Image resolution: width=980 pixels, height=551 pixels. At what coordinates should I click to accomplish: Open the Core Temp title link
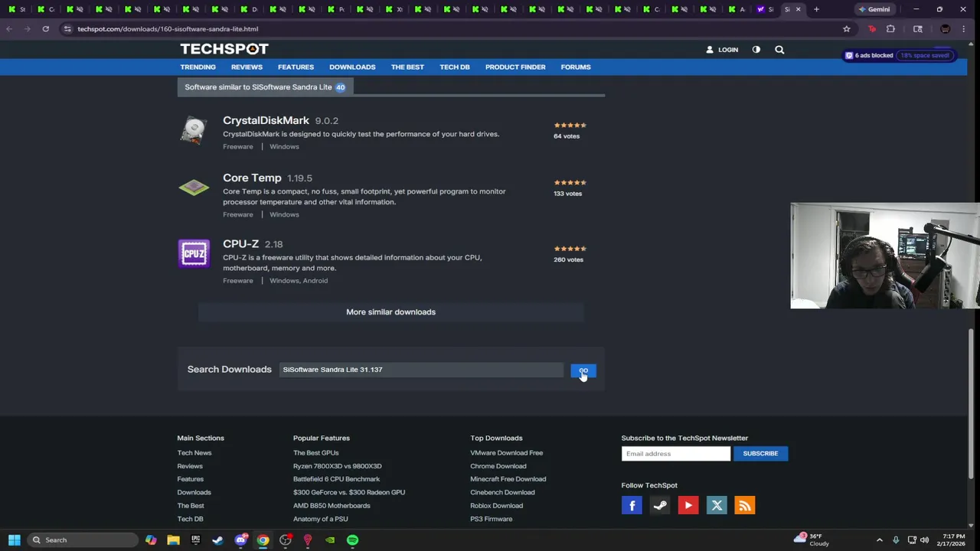click(252, 178)
